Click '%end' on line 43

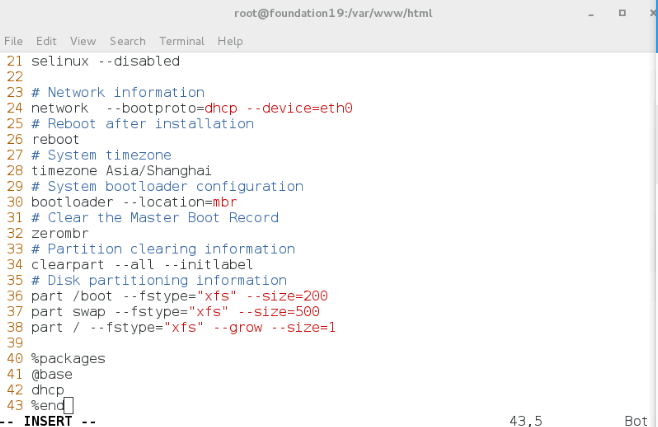pyautogui.click(x=47, y=406)
